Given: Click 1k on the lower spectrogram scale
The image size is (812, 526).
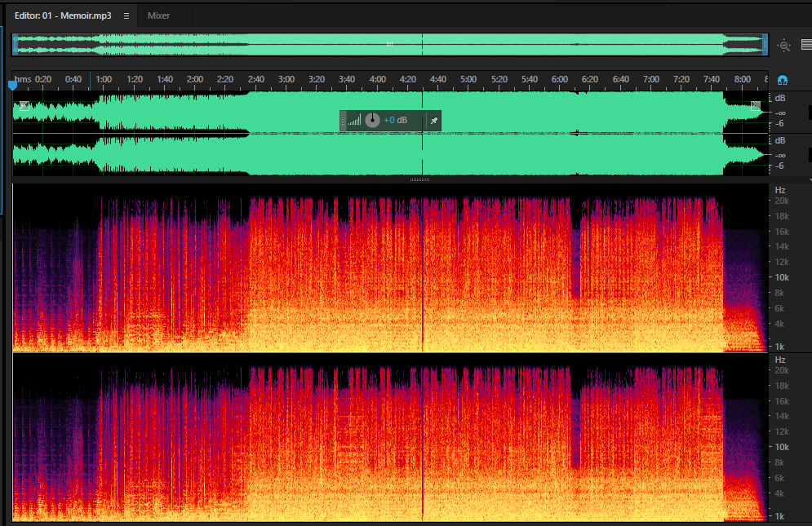Looking at the screenshot, I should [779, 517].
